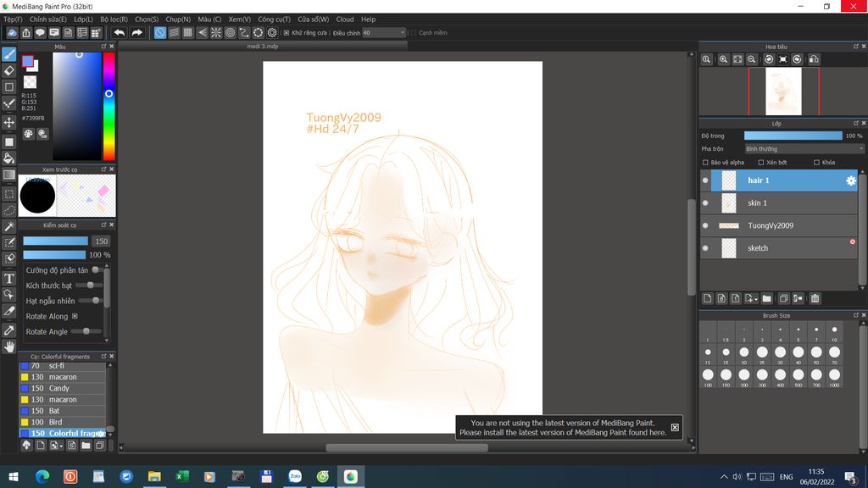
Task: Select the Eyedropper tool
Action: tap(9, 330)
